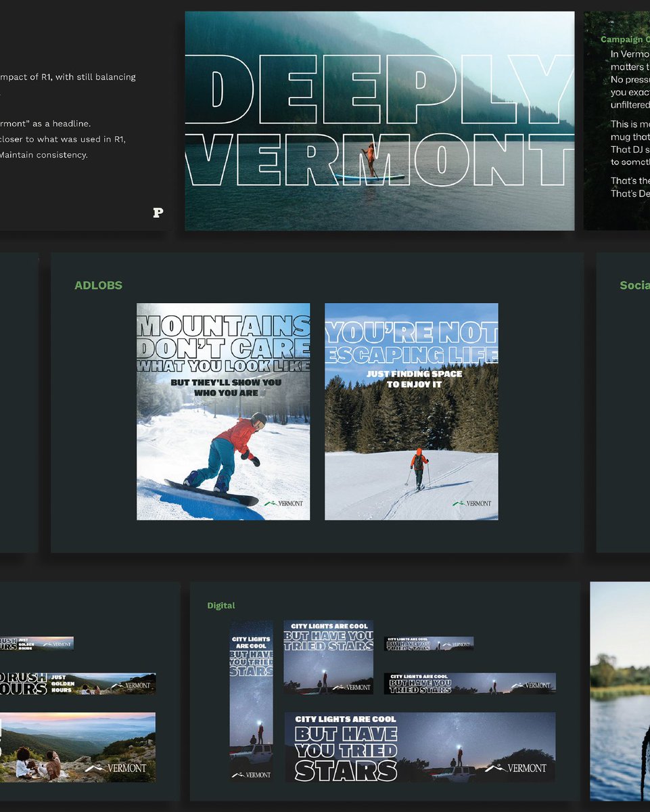Click the P logo on the left slide
The height and width of the screenshot is (812, 650).
coord(158,212)
